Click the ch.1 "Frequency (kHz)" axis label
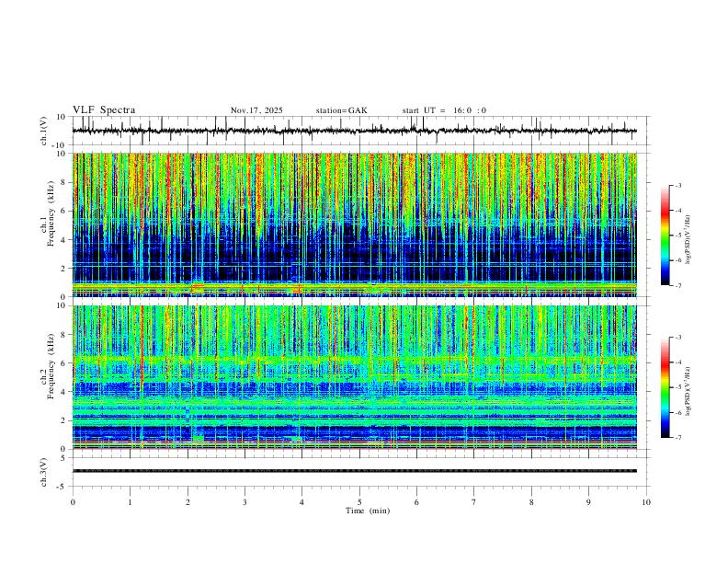Screen dimensions: 728x563 pos(51,213)
